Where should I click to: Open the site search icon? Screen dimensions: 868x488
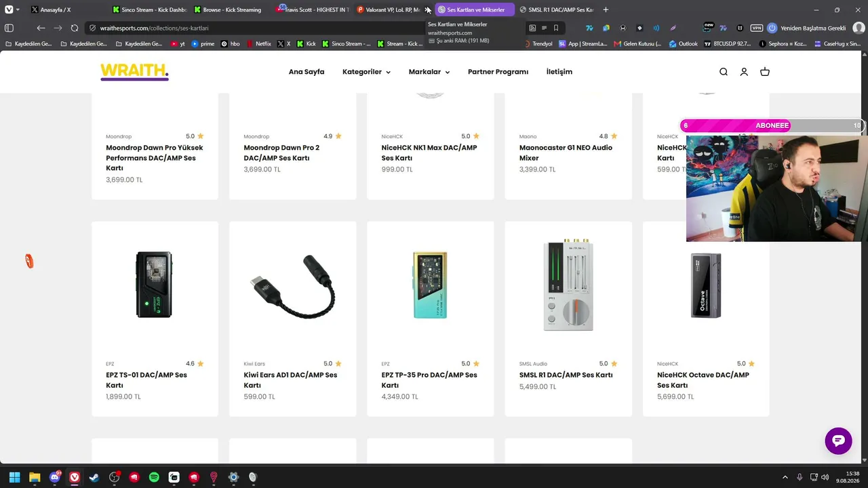point(724,72)
